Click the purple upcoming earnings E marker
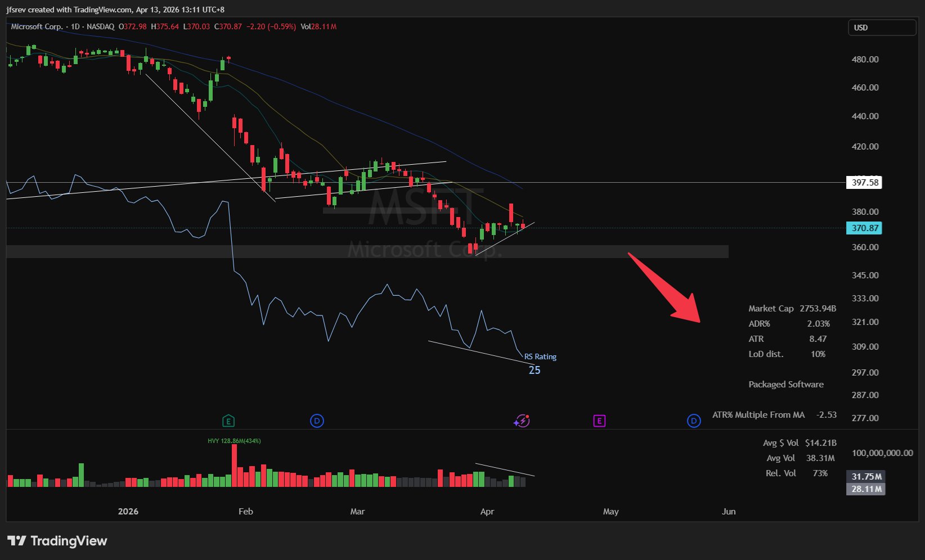 (x=599, y=421)
